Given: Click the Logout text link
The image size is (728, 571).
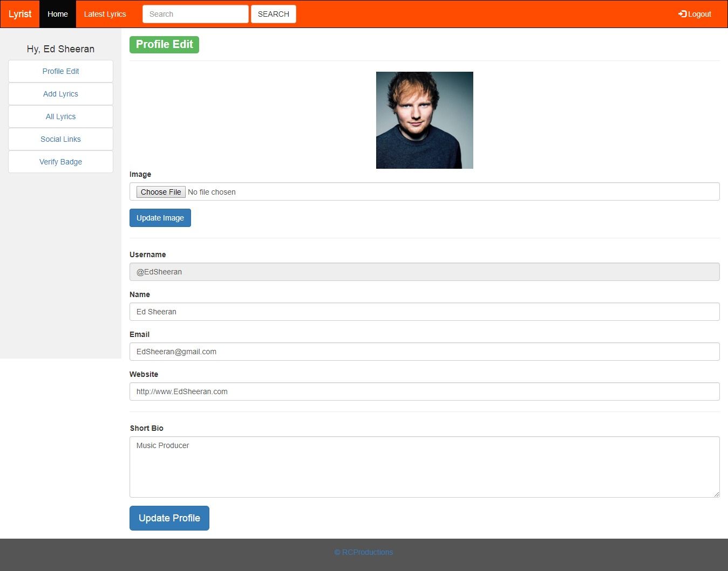Looking at the screenshot, I should (x=699, y=14).
